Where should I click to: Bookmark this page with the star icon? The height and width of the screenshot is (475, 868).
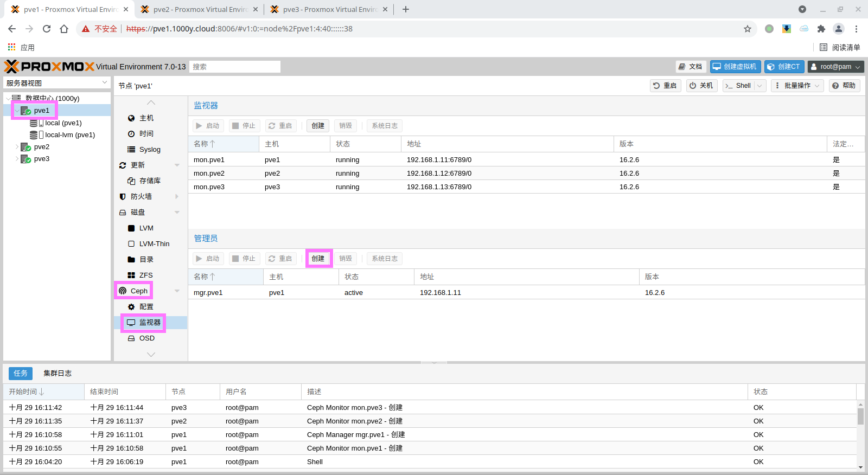pyautogui.click(x=747, y=29)
